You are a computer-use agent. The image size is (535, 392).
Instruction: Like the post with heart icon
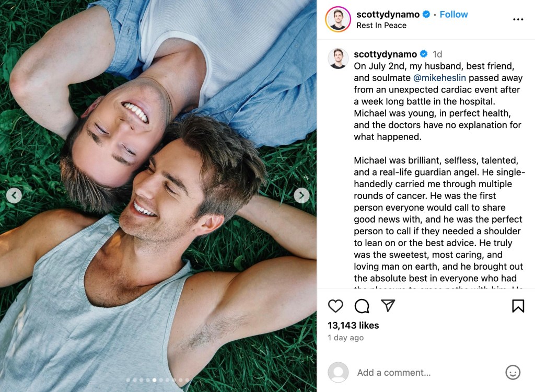coord(335,306)
